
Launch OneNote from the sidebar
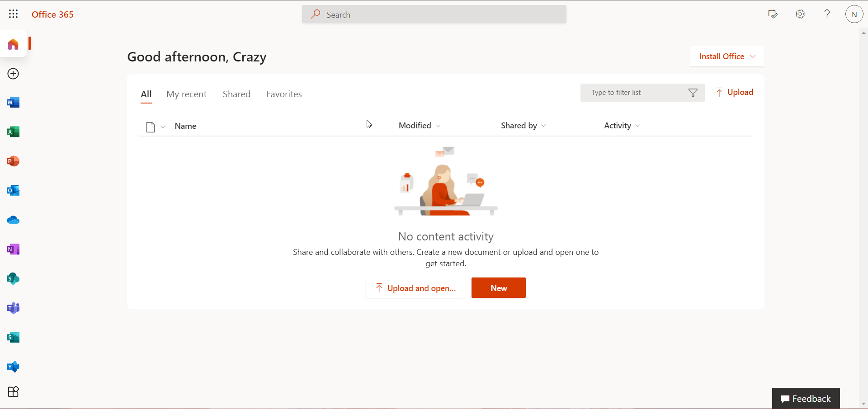13,249
